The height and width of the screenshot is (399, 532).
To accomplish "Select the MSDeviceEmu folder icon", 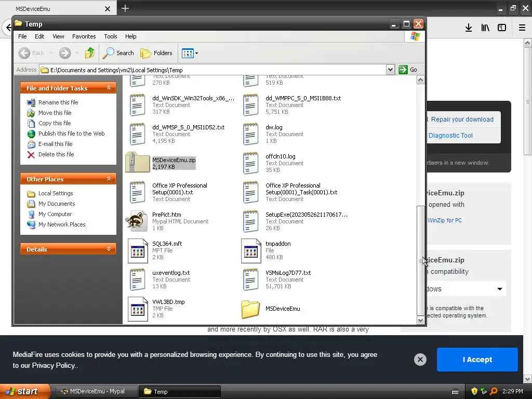I will pyautogui.click(x=250, y=309).
